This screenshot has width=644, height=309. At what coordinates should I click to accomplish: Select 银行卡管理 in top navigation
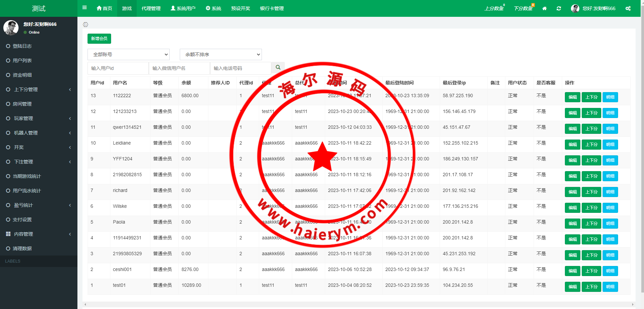point(272,8)
